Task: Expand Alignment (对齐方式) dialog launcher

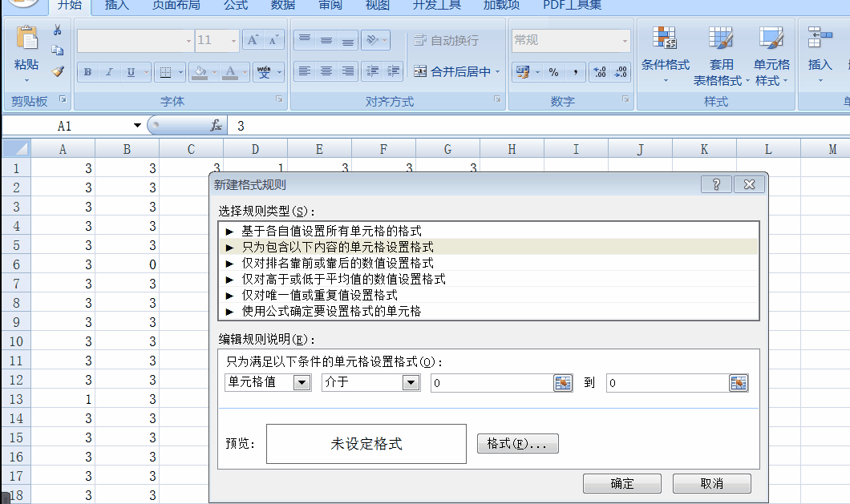Action: pos(497,99)
